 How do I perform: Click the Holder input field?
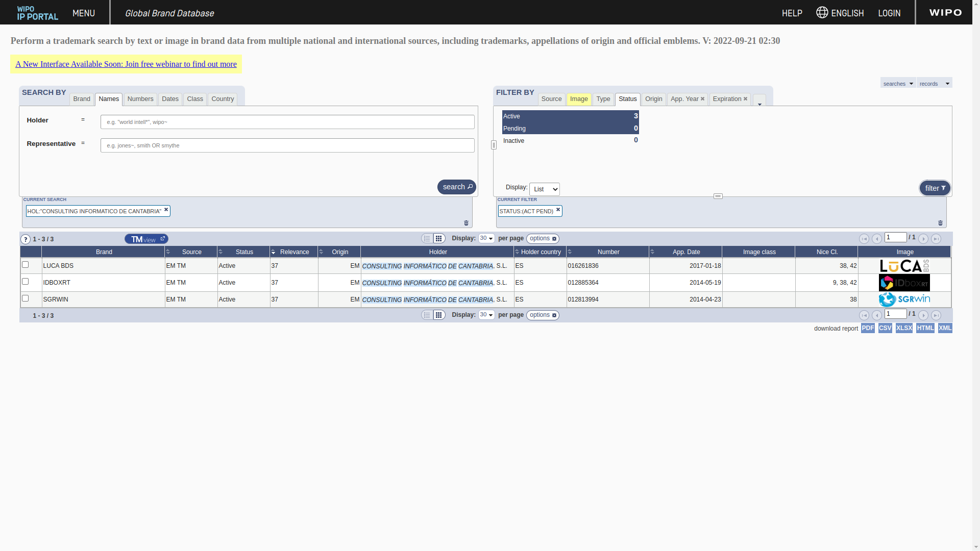pos(287,122)
